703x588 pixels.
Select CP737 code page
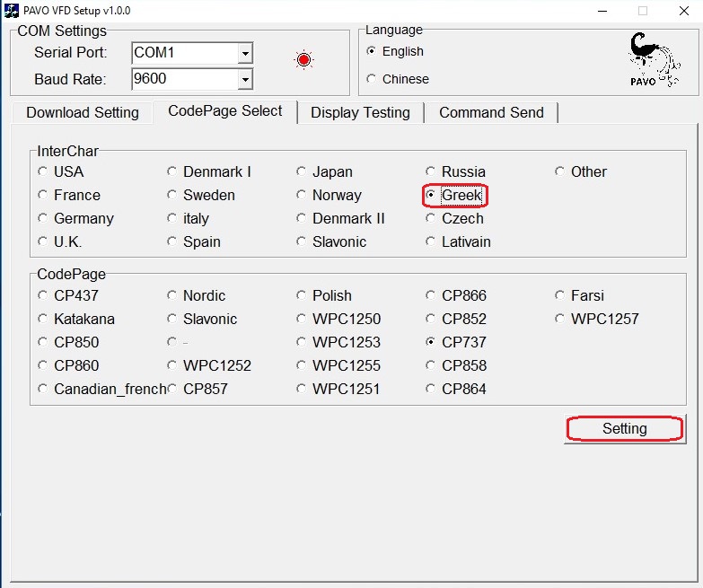456,342
